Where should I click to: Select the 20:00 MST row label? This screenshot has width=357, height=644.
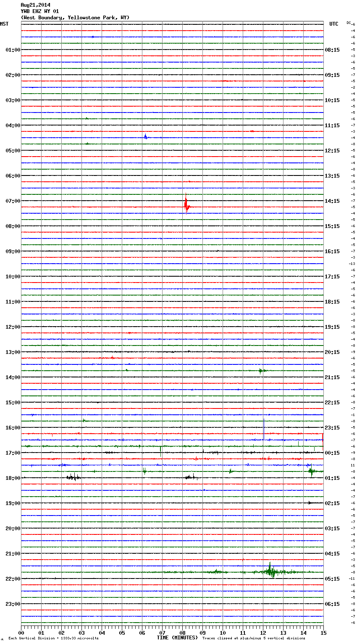(13, 529)
